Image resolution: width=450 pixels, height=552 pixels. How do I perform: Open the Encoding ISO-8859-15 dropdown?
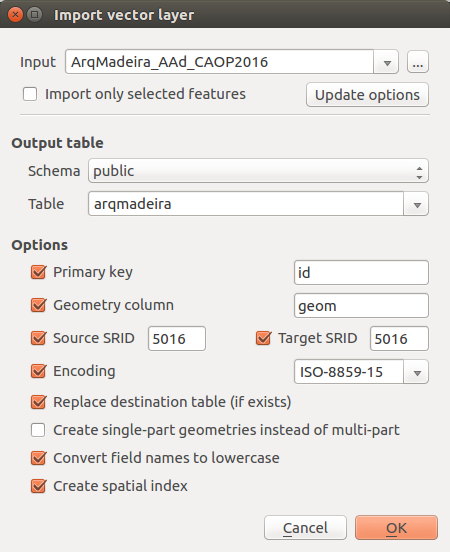click(361, 372)
